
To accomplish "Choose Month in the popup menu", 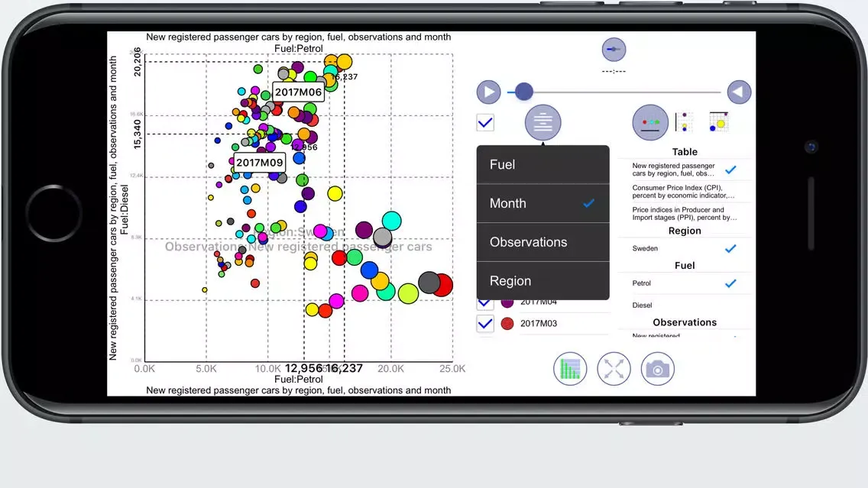I will pos(542,204).
